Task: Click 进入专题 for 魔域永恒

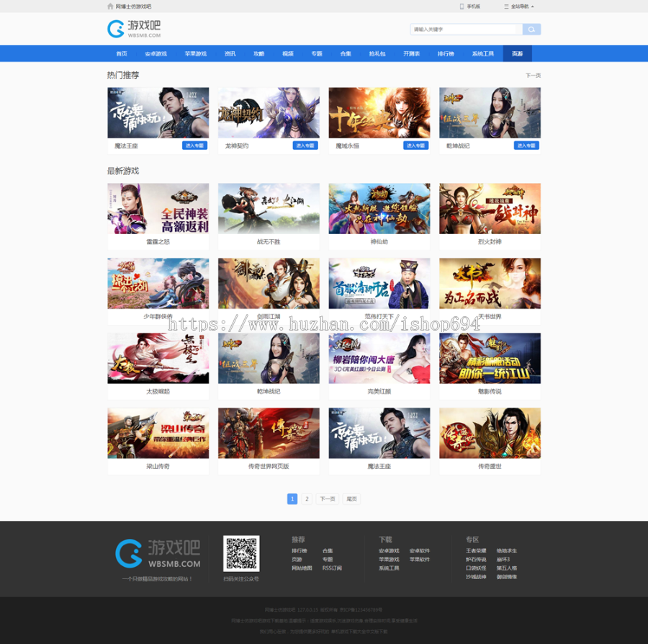Action: coord(415,146)
